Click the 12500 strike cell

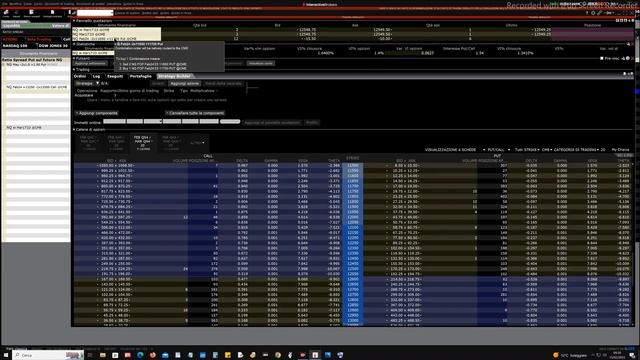pyautogui.click(x=353, y=269)
